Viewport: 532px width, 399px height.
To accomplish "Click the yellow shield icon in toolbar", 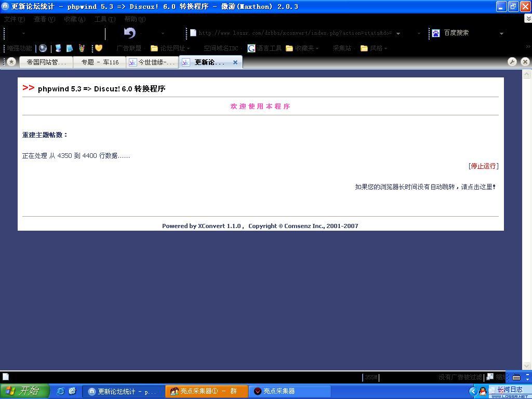I will (98, 48).
